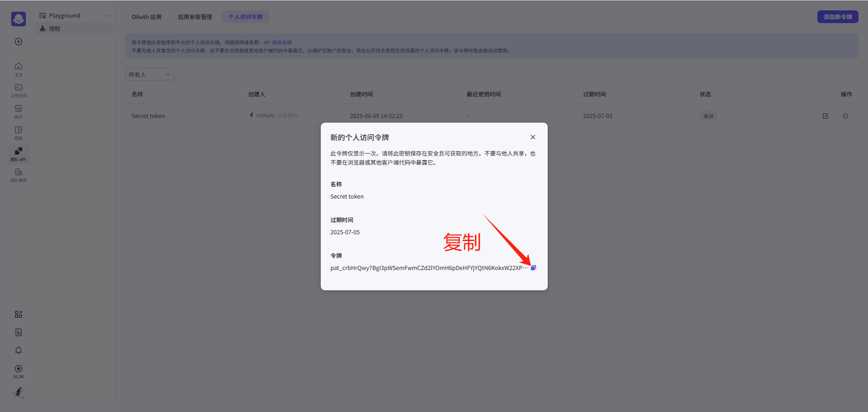Click the 16.2K star icon
868x412 pixels.
18,369
